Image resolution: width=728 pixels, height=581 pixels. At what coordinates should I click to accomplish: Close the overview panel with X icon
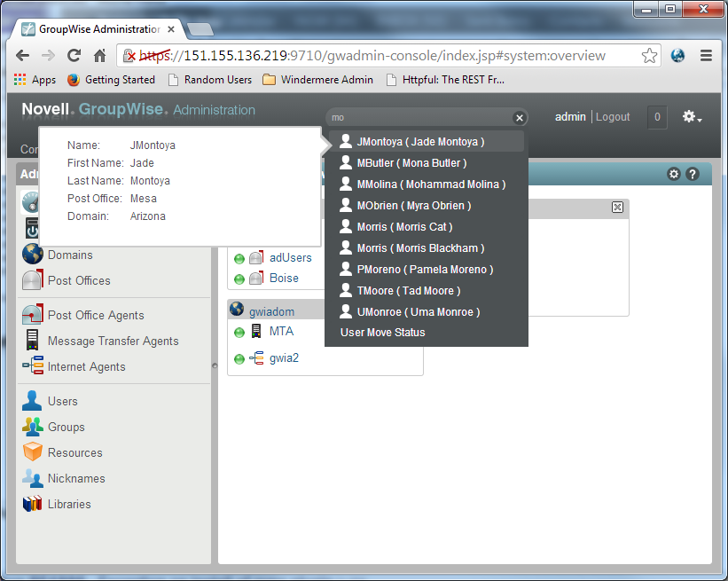click(617, 208)
